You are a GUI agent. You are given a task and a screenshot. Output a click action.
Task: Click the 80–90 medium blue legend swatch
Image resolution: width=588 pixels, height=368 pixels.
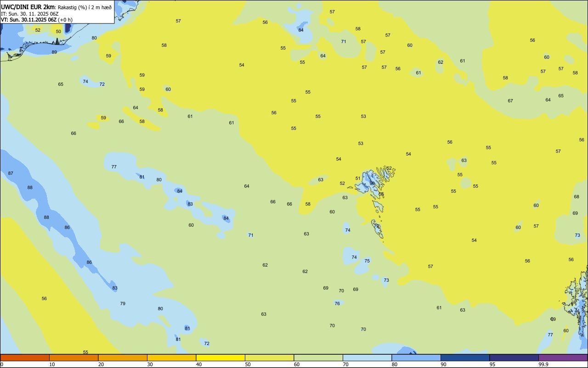(416, 357)
